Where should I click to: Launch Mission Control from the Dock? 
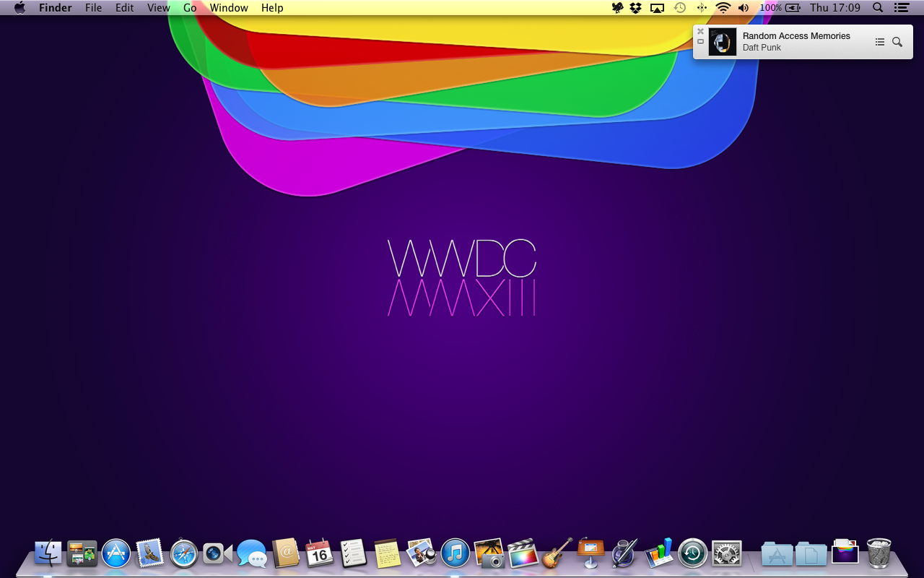coord(82,553)
